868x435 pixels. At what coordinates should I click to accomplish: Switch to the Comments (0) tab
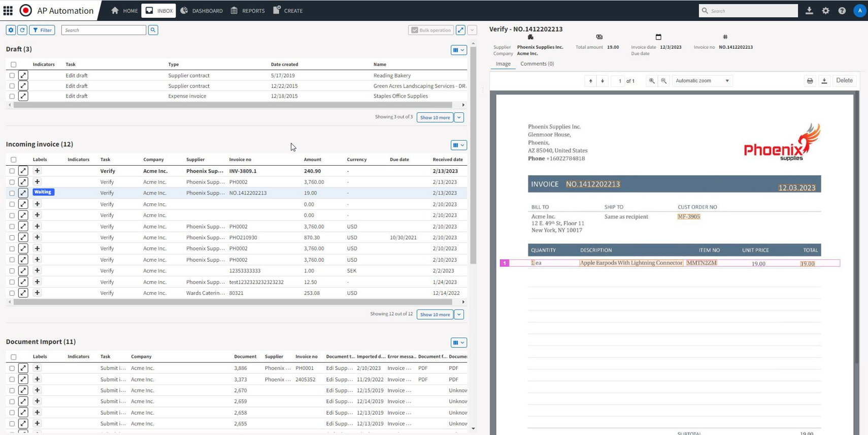tap(537, 64)
